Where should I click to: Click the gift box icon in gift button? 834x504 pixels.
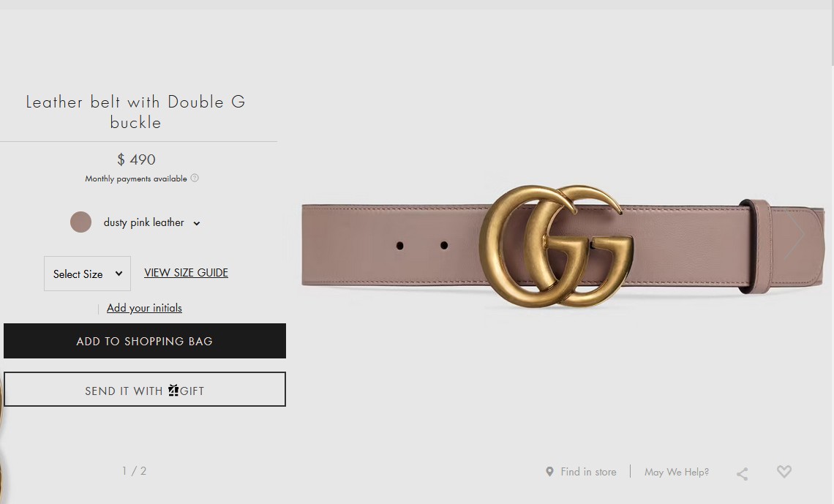tap(173, 391)
